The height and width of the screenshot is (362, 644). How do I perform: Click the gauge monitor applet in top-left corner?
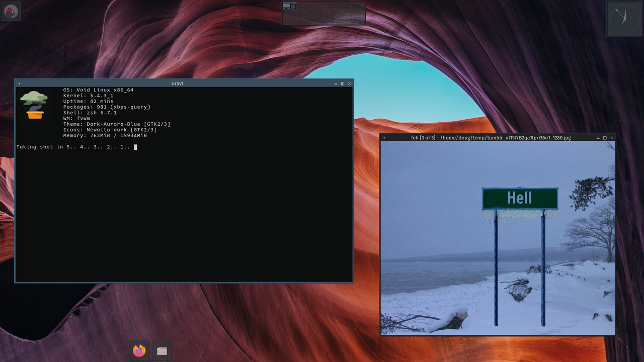(11, 11)
